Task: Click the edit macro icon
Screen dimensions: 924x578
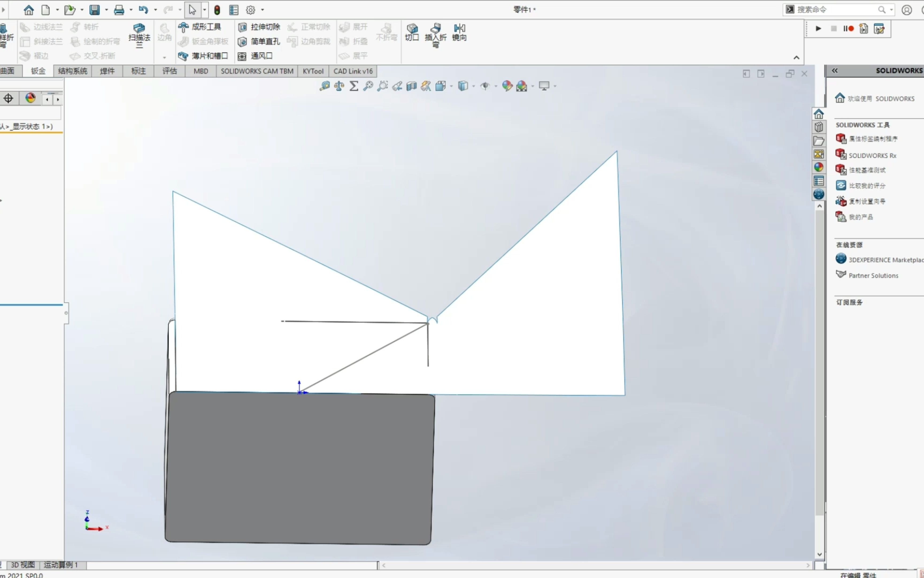Action: tap(879, 29)
